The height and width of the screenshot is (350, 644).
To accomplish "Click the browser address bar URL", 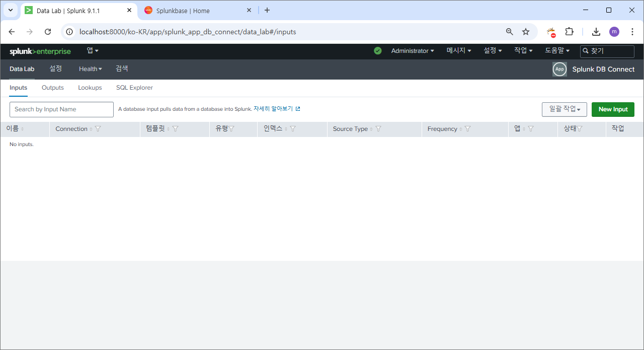I will [x=188, y=32].
